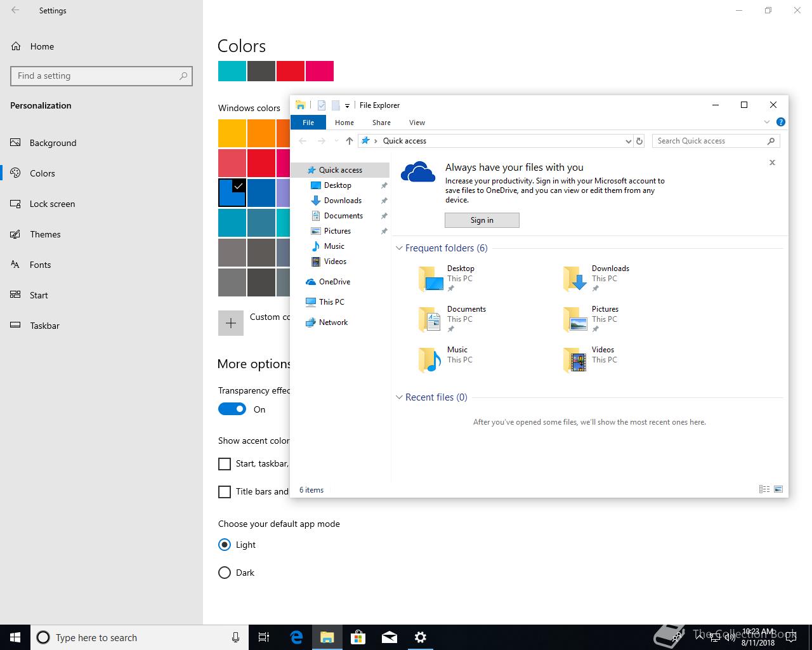Dismiss the OneDrive banner
This screenshot has height=650, width=812.
pyautogui.click(x=772, y=162)
